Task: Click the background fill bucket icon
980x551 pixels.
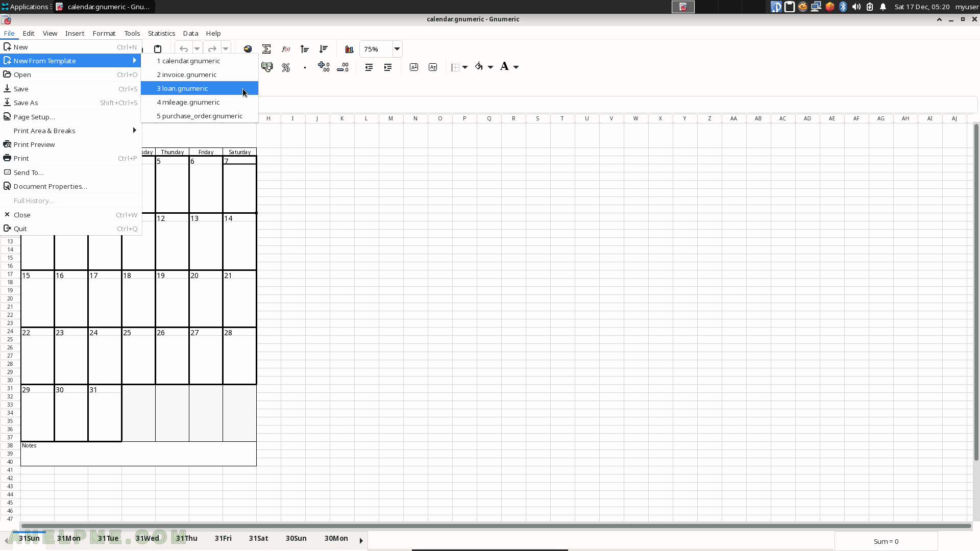Action: [479, 67]
